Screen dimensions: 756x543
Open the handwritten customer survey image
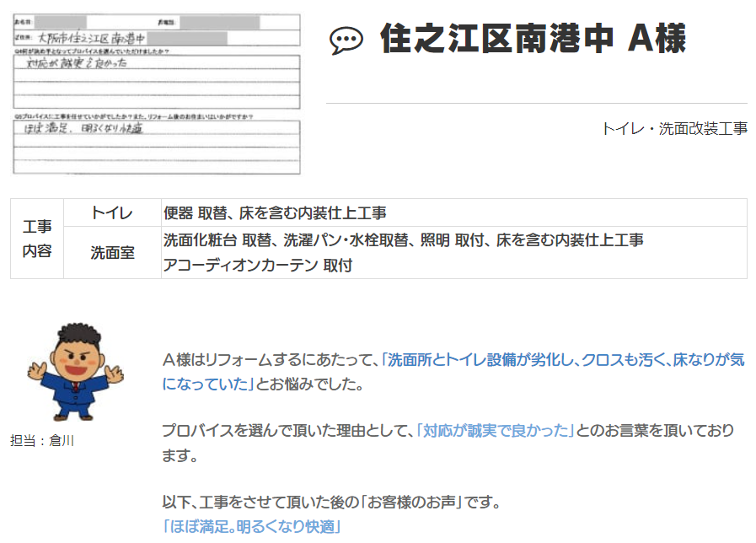157,93
